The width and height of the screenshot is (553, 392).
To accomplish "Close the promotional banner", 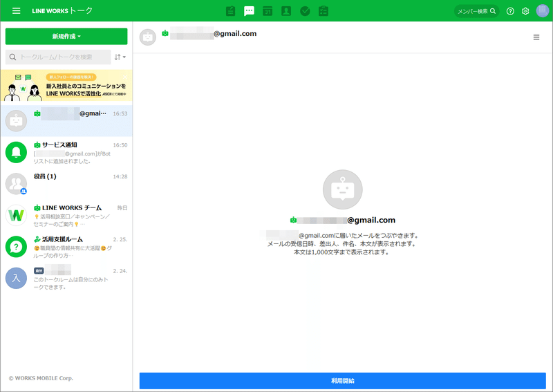I will tap(124, 77).
